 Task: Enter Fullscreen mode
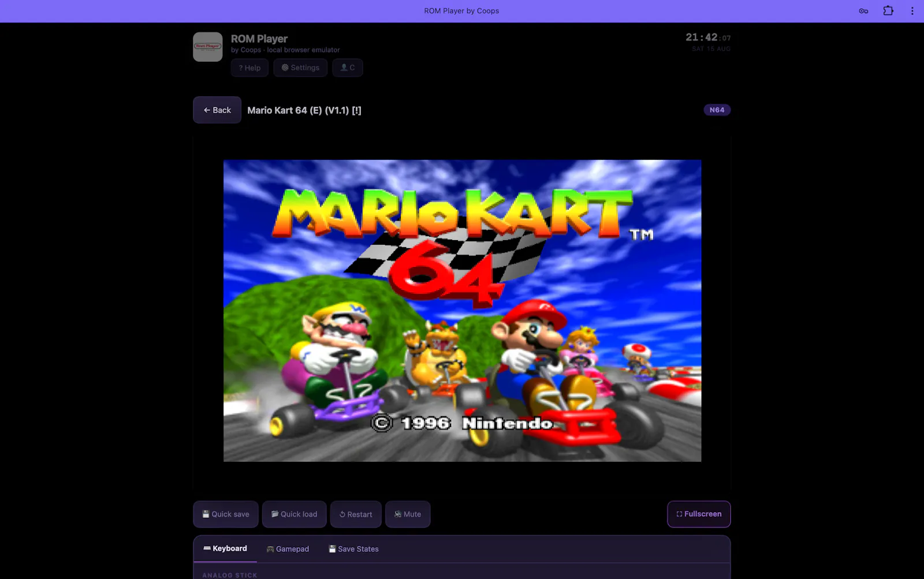point(699,514)
